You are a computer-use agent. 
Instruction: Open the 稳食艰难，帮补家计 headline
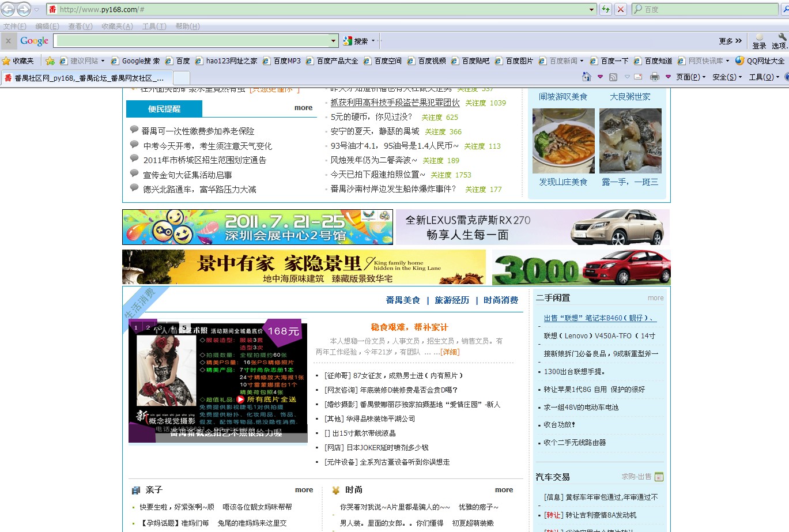click(410, 327)
